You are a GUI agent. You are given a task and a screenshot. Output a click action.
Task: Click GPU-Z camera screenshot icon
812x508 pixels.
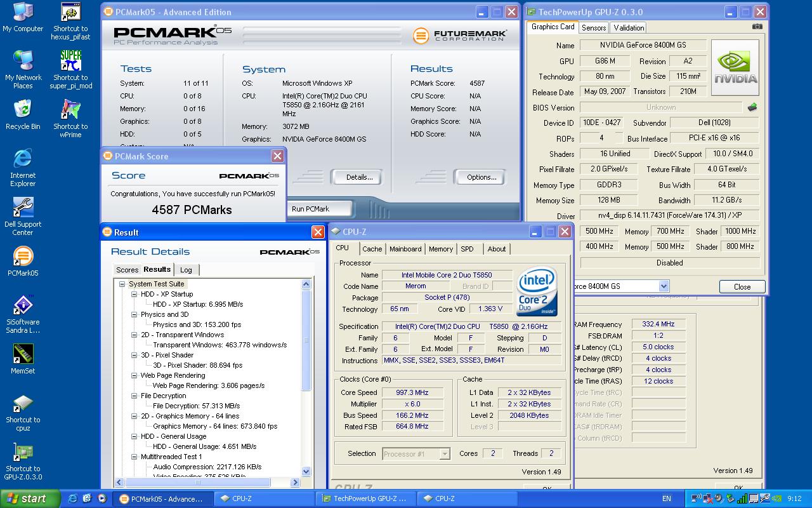[x=757, y=27]
